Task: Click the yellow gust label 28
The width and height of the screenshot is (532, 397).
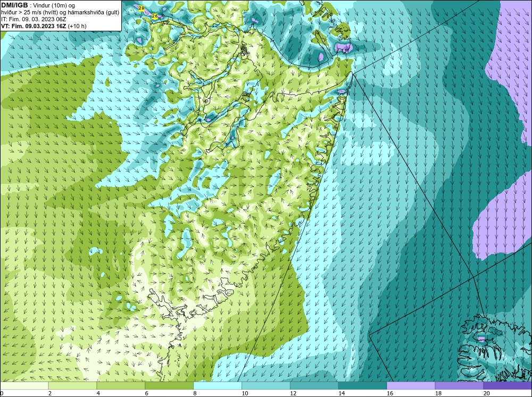Action: (x=142, y=8)
